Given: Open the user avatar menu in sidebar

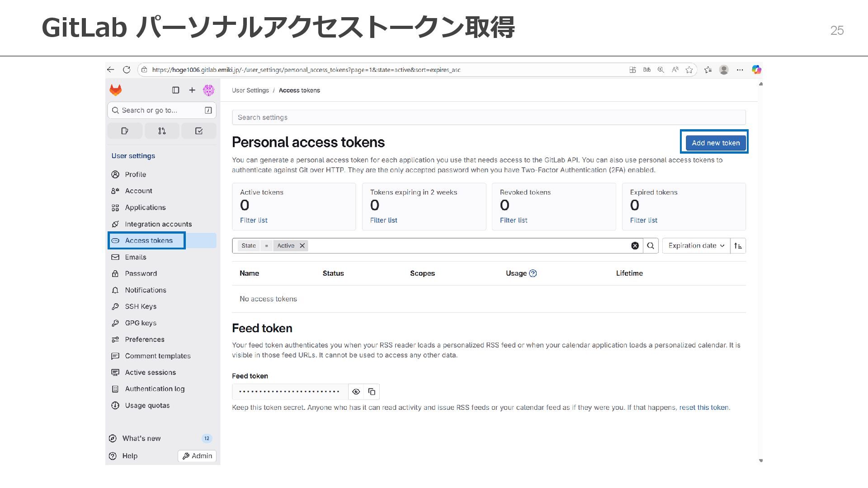Looking at the screenshot, I should (x=208, y=90).
